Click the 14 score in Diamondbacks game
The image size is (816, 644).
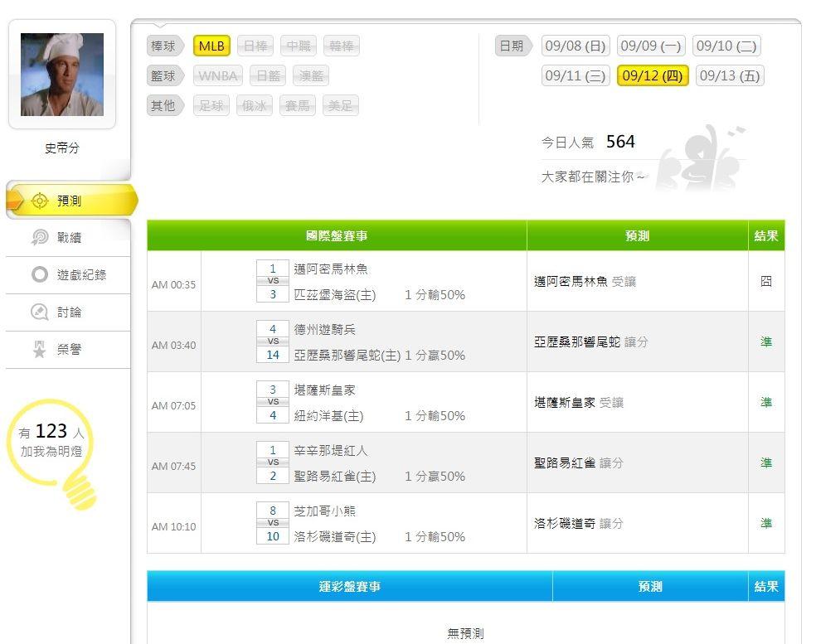tap(273, 355)
